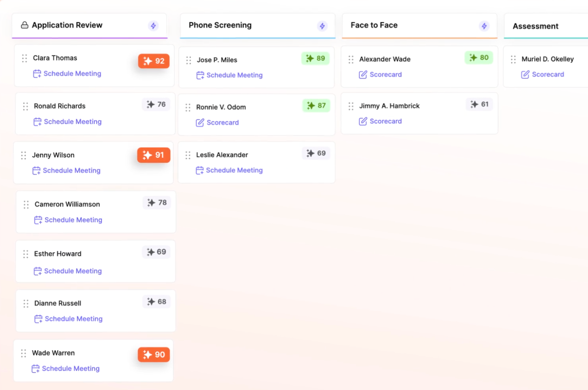Open candidate name Wade Warren

pyautogui.click(x=53, y=353)
